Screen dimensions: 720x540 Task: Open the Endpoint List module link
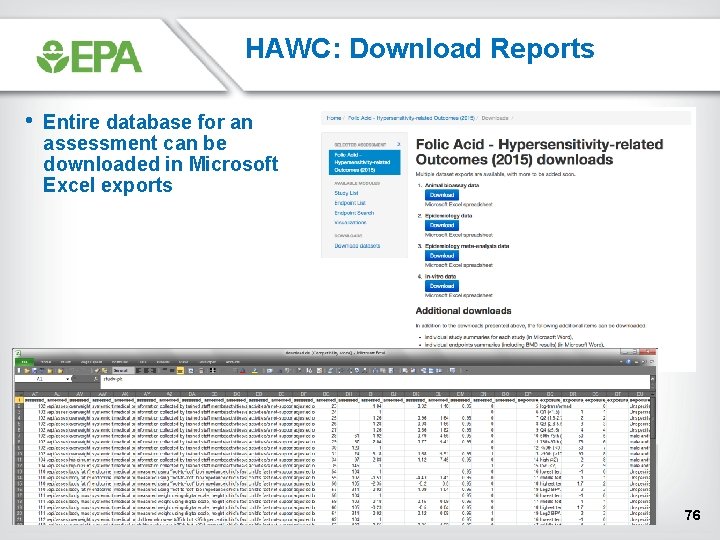tap(350, 203)
